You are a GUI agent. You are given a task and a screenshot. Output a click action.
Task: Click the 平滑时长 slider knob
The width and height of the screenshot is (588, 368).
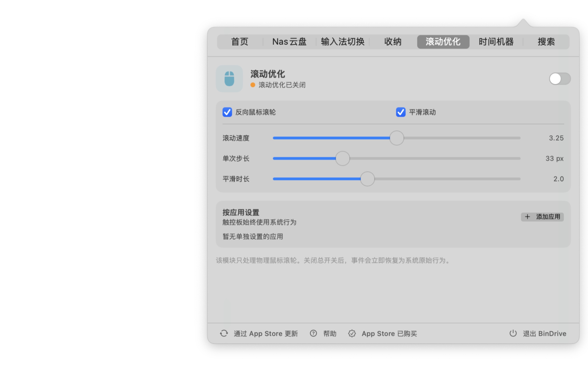pos(367,179)
